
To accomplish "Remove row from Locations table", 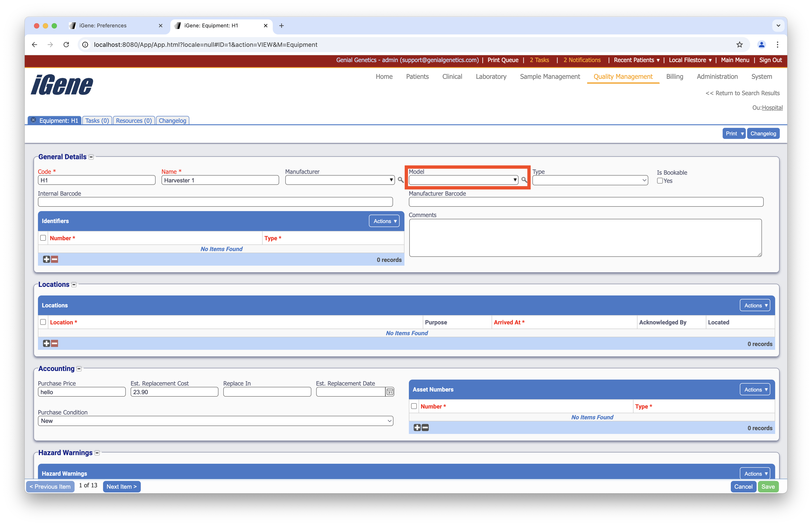I will point(55,343).
